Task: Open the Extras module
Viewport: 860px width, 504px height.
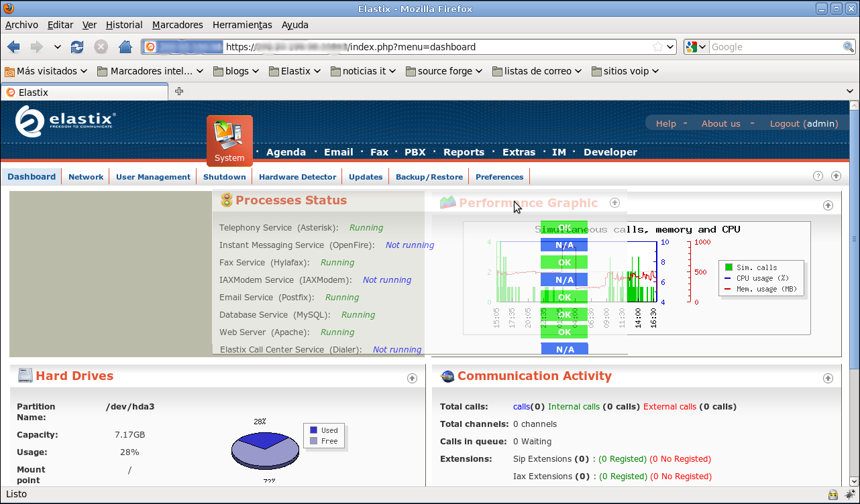Action: [519, 152]
